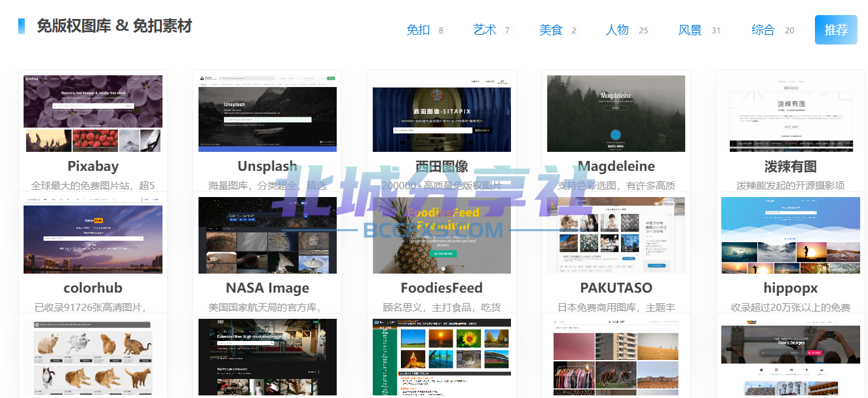
Task: Open the dark interior photo site thumbnail
Action: pyautogui.click(x=267, y=357)
